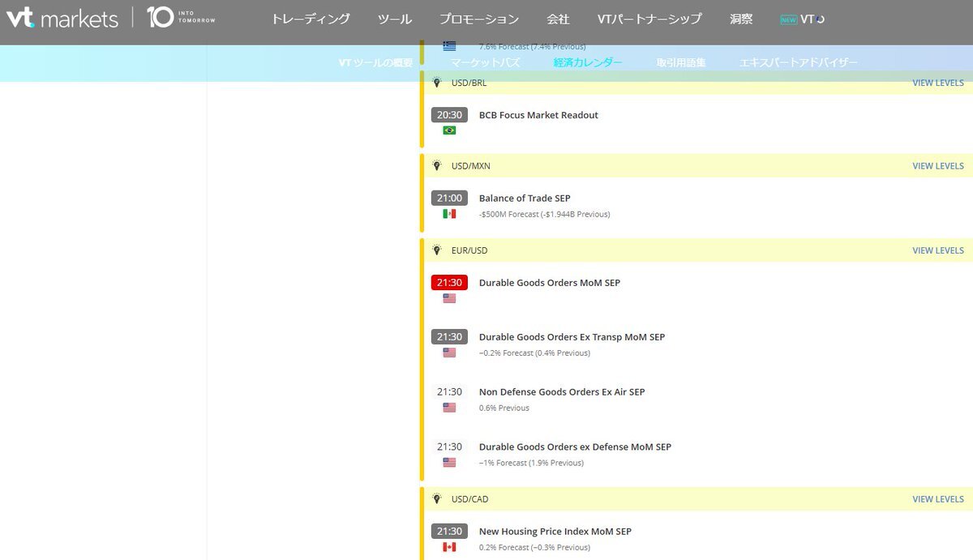Click the lightbulb icon beside USD/BRL
The height and width of the screenshot is (560, 973).
coord(437,83)
